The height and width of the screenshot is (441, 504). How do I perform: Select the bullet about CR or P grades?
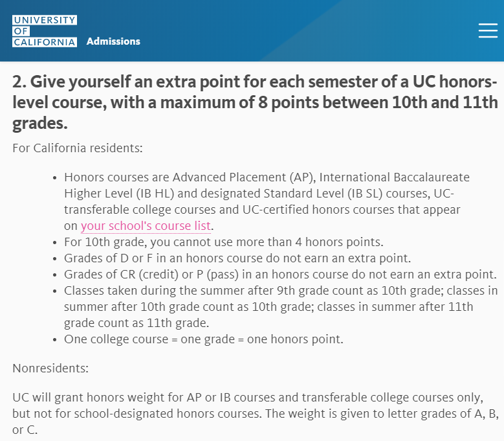pyautogui.click(x=280, y=275)
